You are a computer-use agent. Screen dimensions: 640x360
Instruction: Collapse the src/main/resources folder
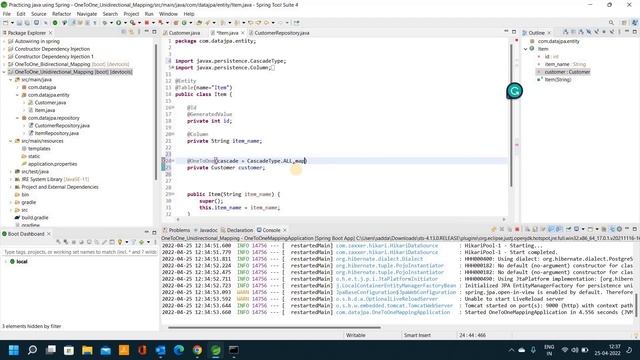click(11, 141)
